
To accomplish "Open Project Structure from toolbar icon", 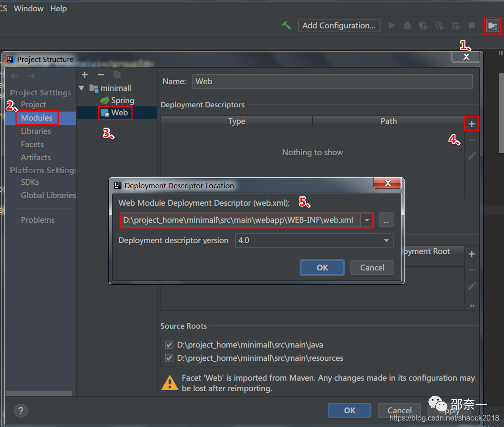I will click(x=493, y=26).
